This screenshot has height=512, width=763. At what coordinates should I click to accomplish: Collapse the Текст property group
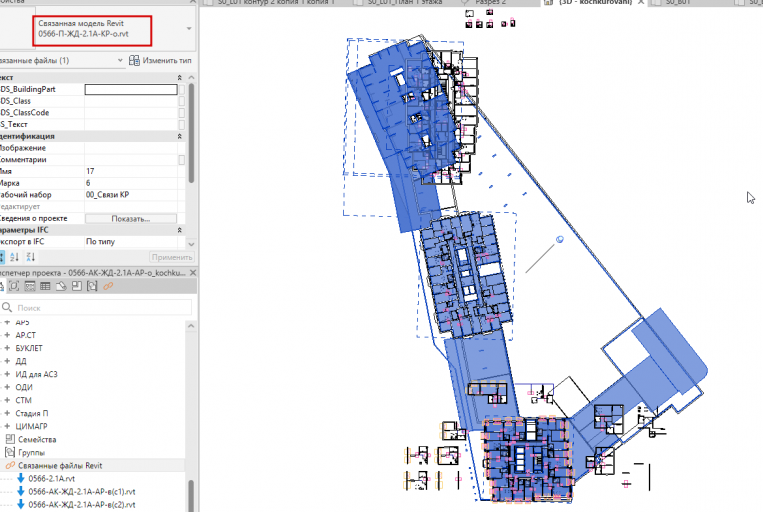(180, 78)
